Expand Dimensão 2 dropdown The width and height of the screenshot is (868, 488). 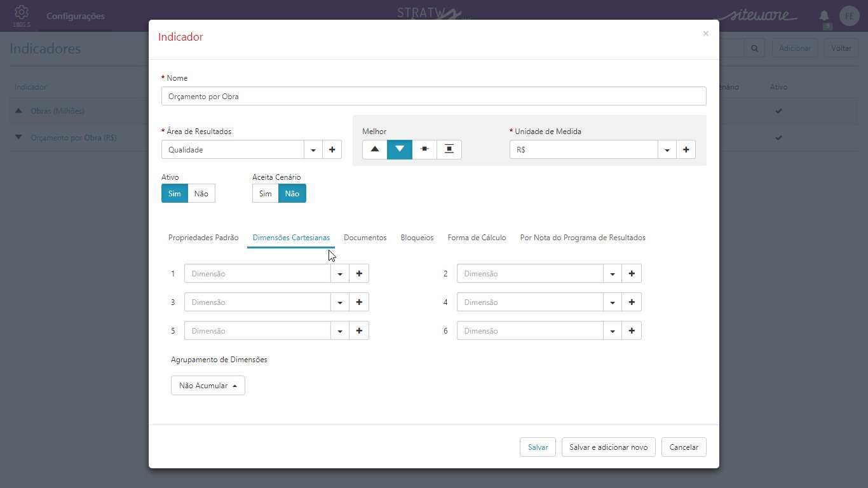coord(613,274)
